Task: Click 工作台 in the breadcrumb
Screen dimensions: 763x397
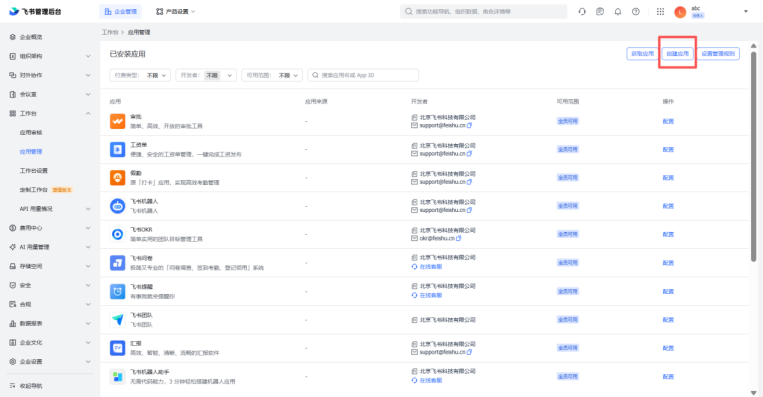Action: coord(109,32)
